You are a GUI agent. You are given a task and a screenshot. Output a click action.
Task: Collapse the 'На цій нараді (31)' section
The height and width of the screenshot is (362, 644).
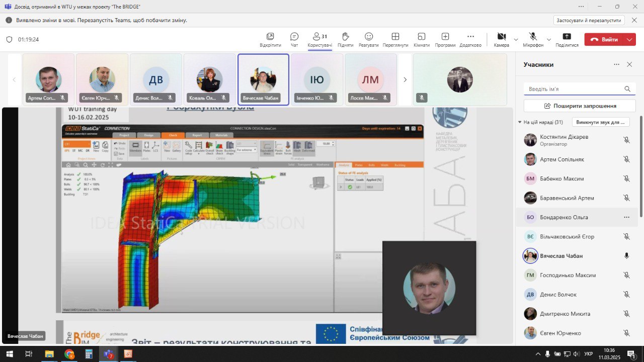(520, 122)
